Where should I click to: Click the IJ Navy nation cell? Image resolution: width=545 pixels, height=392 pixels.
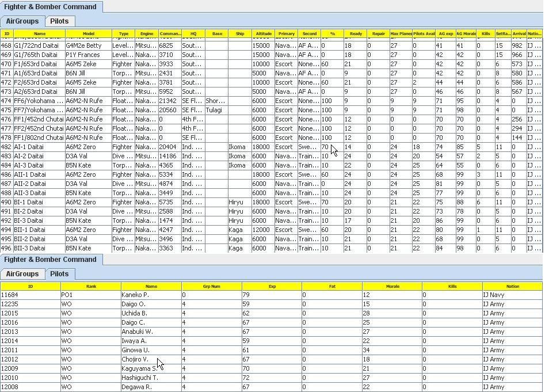(x=513, y=295)
